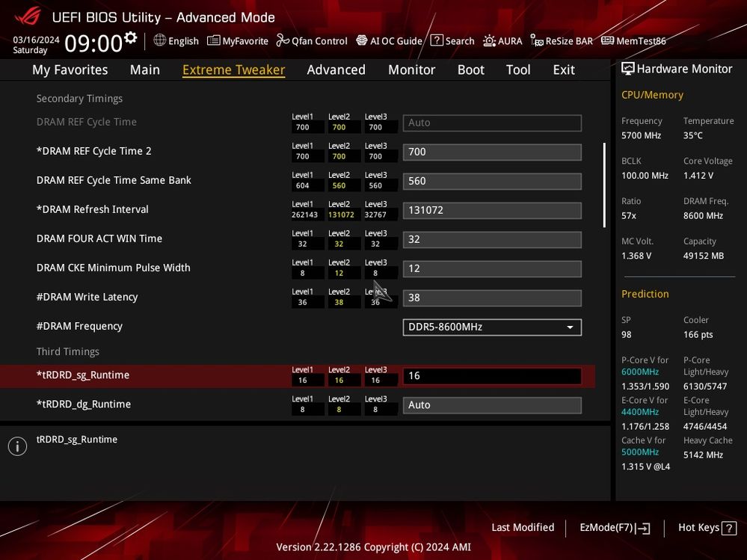The height and width of the screenshot is (560, 747).
Task: Select the *tRDRD_dg_Runtime row label
Action: [x=84, y=404]
